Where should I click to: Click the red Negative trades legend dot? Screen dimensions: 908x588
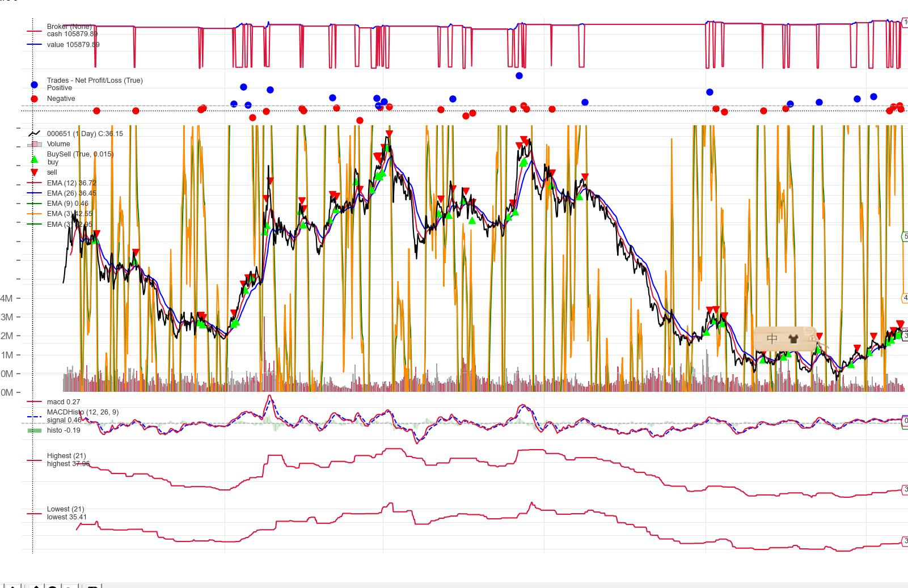point(34,99)
